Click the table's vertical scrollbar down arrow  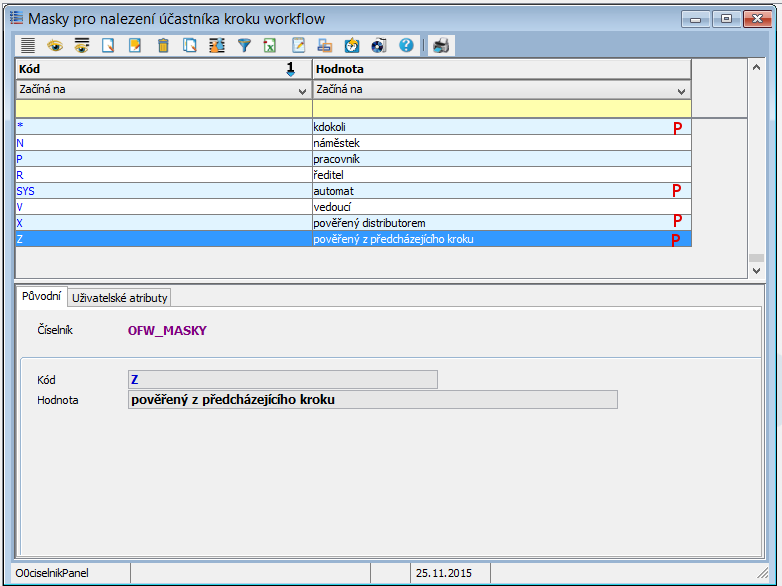pyautogui.click(x=756, y=258)
